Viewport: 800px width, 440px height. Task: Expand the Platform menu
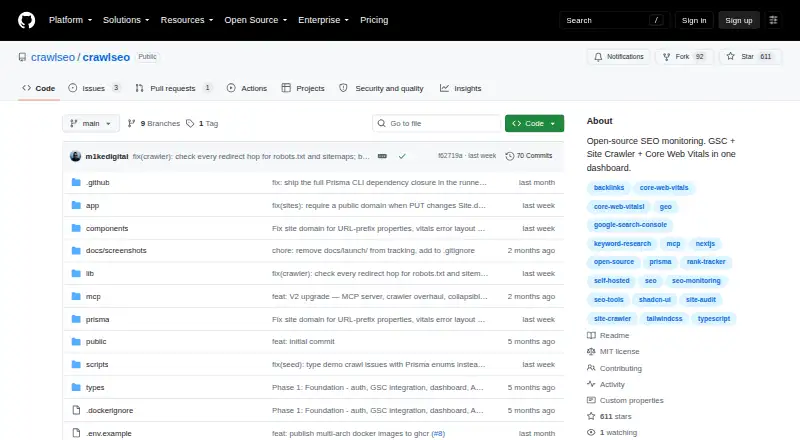pos(70,20)
